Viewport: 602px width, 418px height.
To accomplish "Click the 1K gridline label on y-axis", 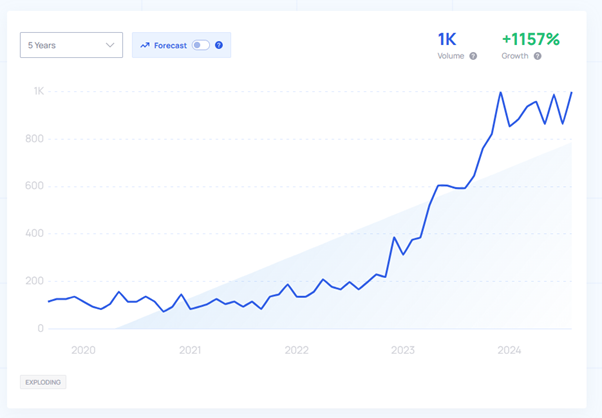I will click(39, 91).
